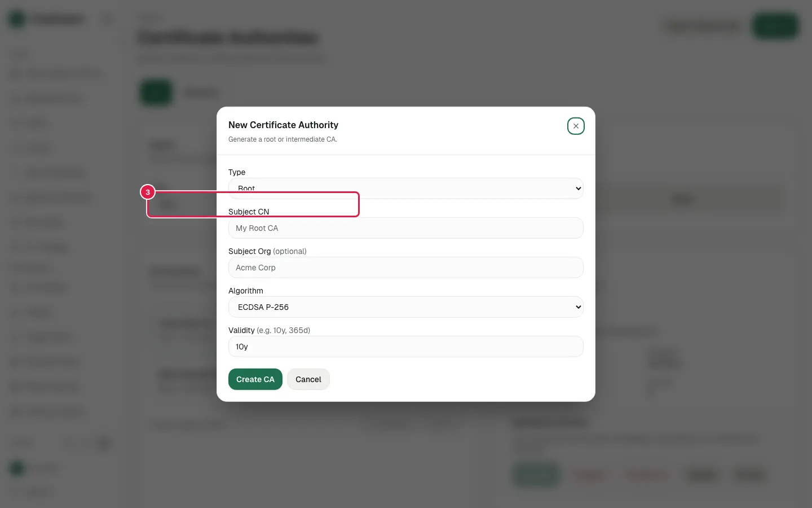Close the New Certificate Authority dialog

[x=576, y=126]
